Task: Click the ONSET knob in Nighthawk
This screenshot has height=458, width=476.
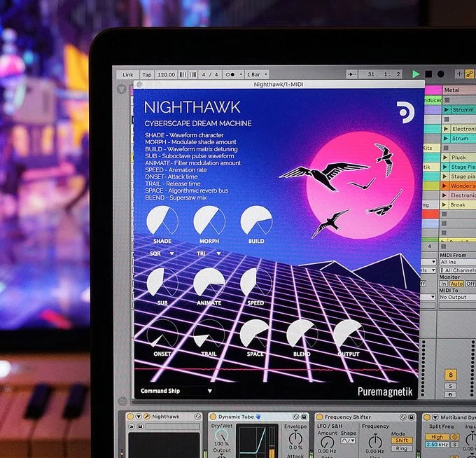Action: click(x=162, y=333)
